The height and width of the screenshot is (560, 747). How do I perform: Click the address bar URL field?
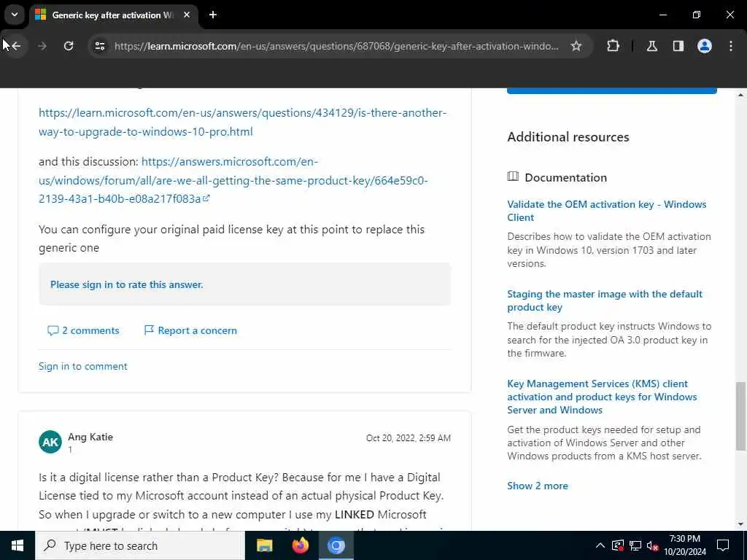[336, 46]
